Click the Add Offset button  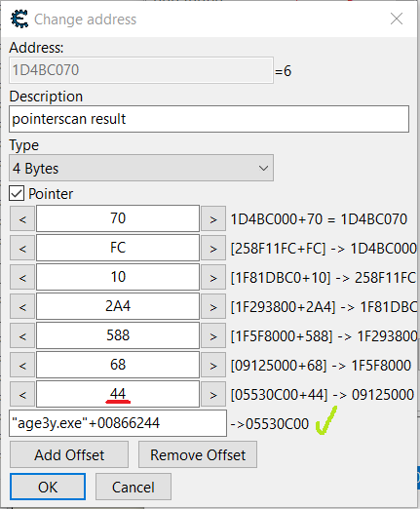click(x=69, y=454)
